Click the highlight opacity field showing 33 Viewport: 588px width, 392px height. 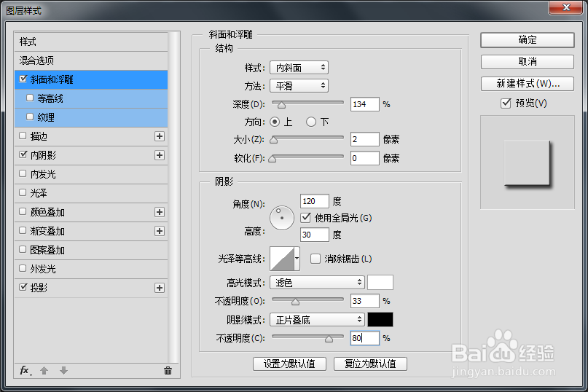coord(365,301)
